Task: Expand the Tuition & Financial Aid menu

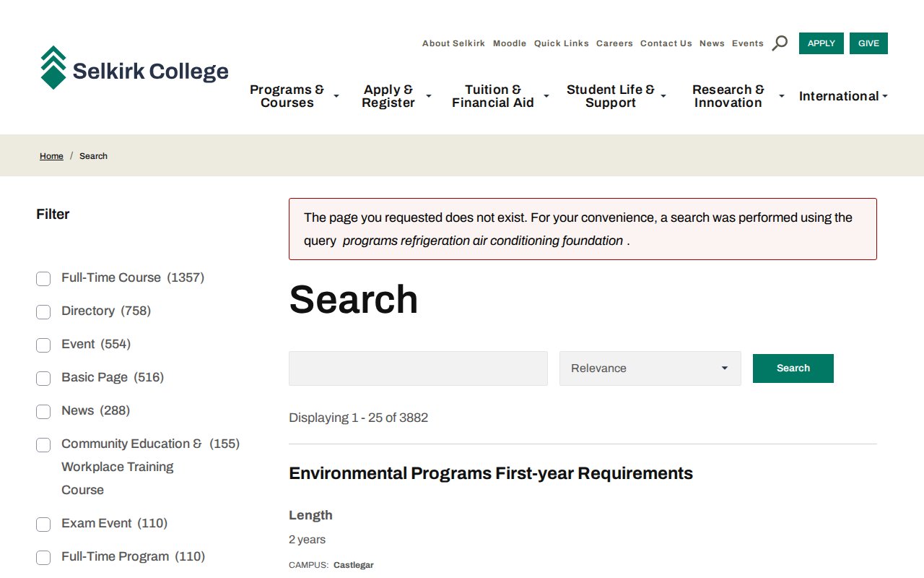Action: [x=499, y=96]
